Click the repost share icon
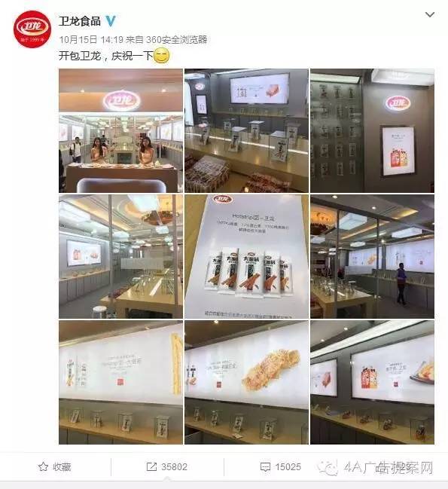Viewport: 448px width, 489px height. (151, 467)
